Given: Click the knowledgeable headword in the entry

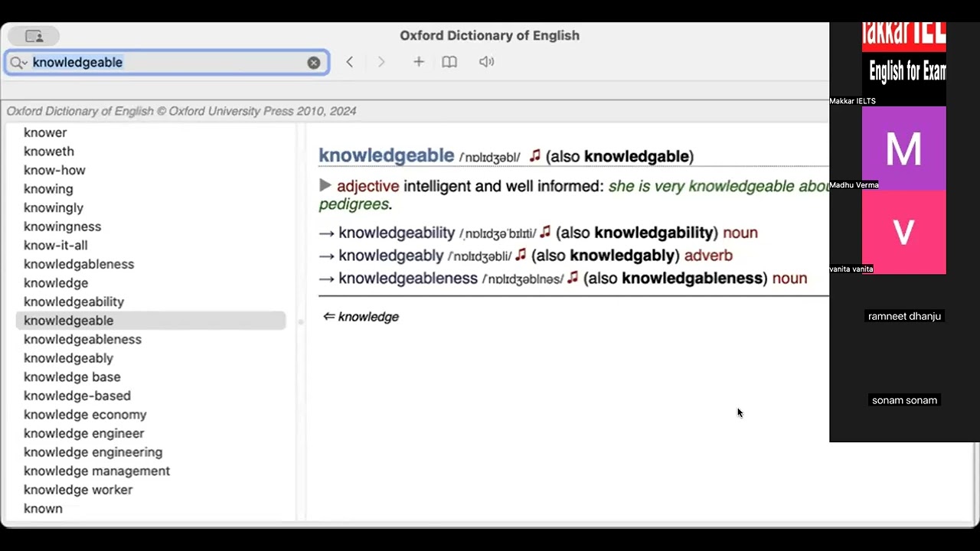Looking at the screenshot, I should (387, 155).
